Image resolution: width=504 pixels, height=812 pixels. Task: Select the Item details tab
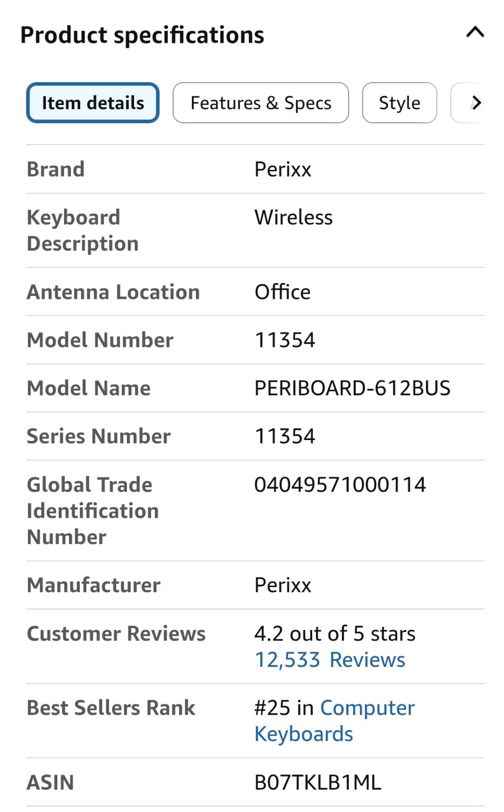click(93, 103)
